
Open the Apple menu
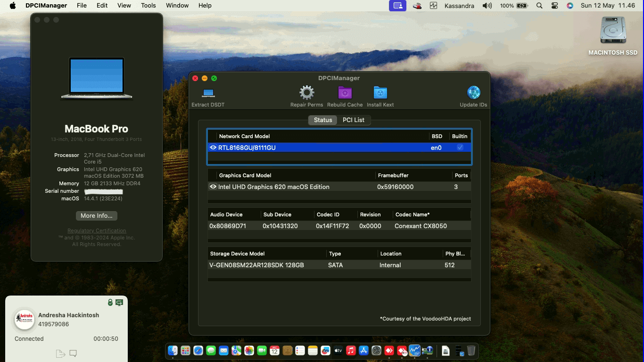[13, 6]
